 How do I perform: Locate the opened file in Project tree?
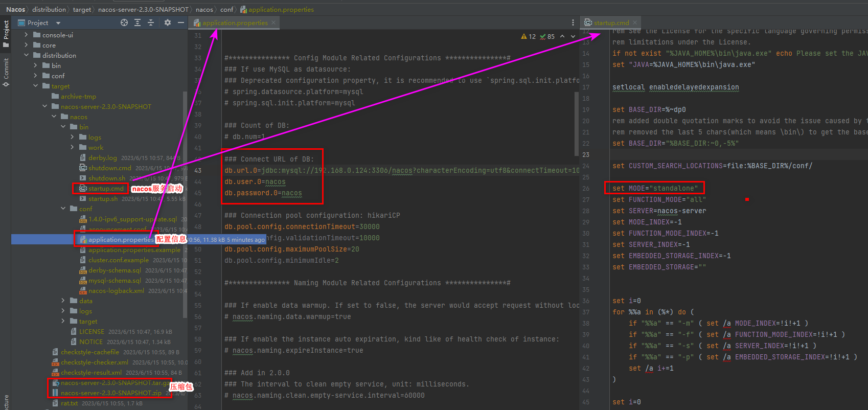[124, 22]
